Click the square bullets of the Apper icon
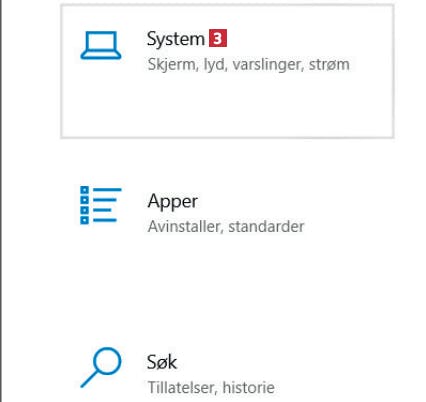This screenshot has width=426, height=402. click(85, 205)
